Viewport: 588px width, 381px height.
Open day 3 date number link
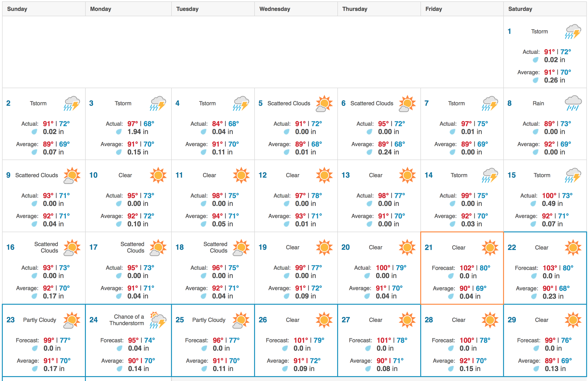pyautogui.click(x=91, y=103)
